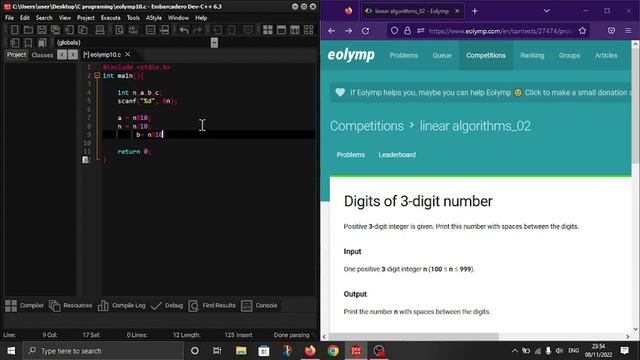Open the eolymp Ranking page
This screenshot has width=640, height=360.
click(x=532, y=55)
